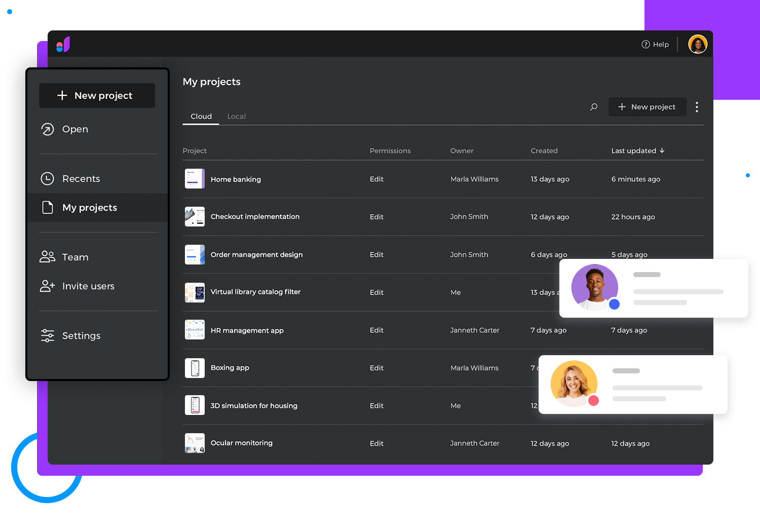
Task: Open the Boxing app thumbnail
Action: (195, 368)
